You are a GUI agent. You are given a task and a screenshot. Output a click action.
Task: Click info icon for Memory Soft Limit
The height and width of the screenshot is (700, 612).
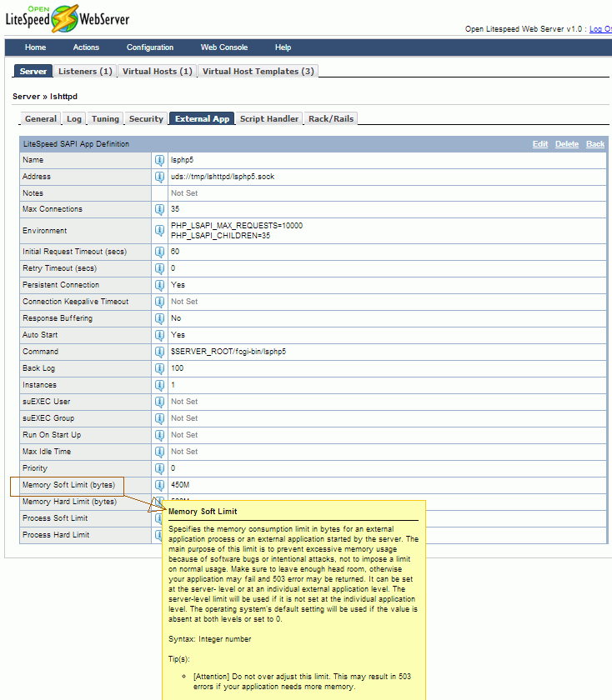tap(159, 485)
